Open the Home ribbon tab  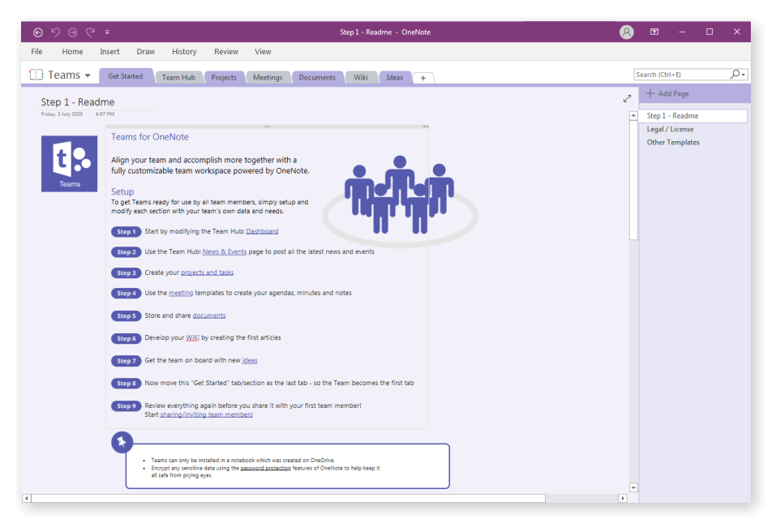[73, 52]
